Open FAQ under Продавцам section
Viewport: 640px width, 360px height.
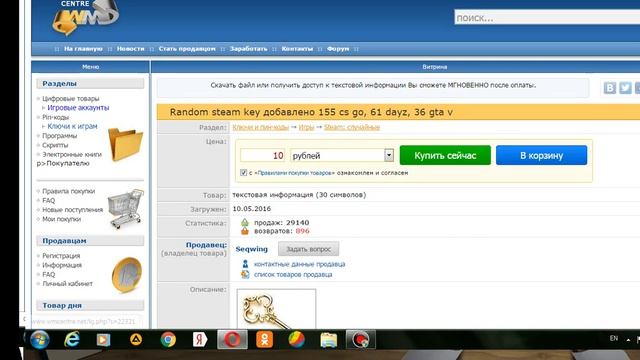[49, 274]
